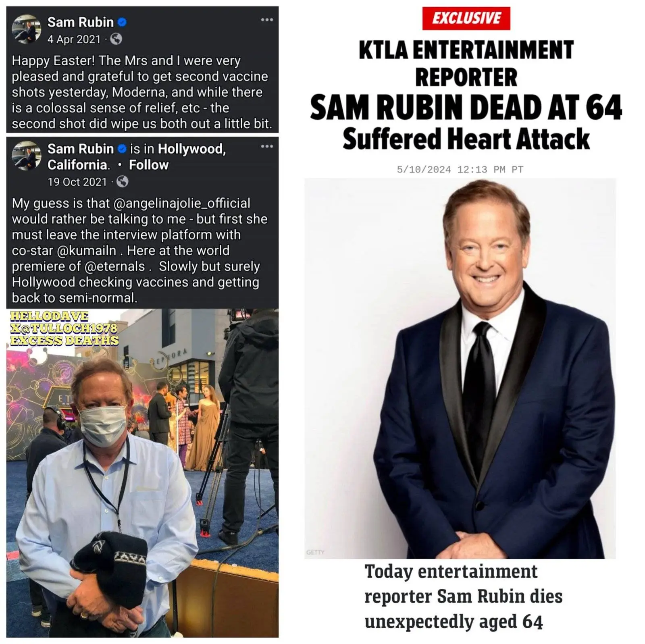Follow Sam Rubin from the second post
The height and width of the screenshot is (644, 645).
pyautogui.click(x=148, y=165)
